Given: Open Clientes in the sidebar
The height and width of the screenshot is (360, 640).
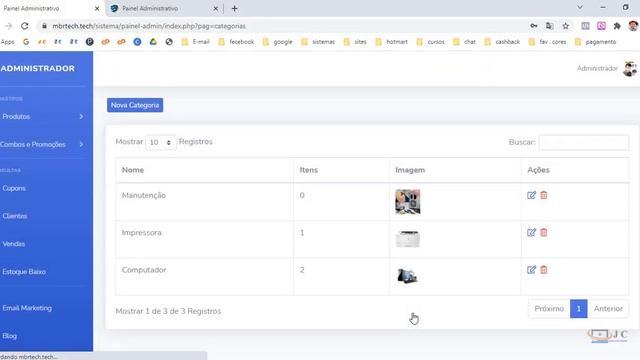Looking at the screenshot, I should pos(15,216).
